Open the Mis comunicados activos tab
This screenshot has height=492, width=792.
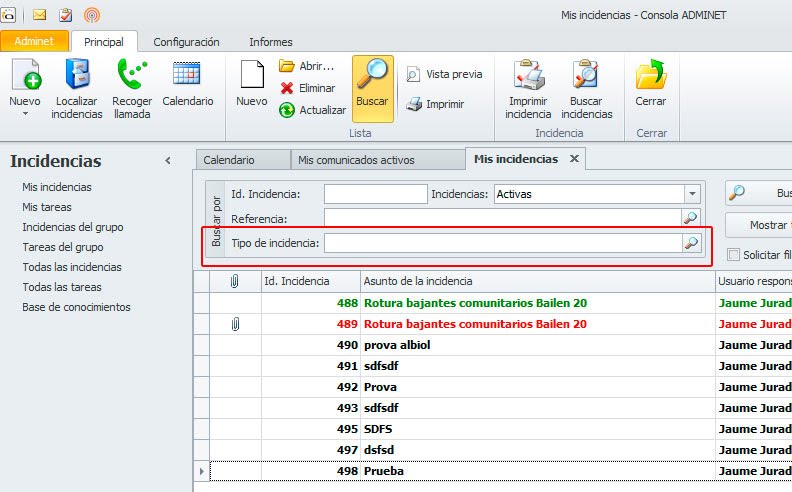pyautogui.click(x=356, y=160)
